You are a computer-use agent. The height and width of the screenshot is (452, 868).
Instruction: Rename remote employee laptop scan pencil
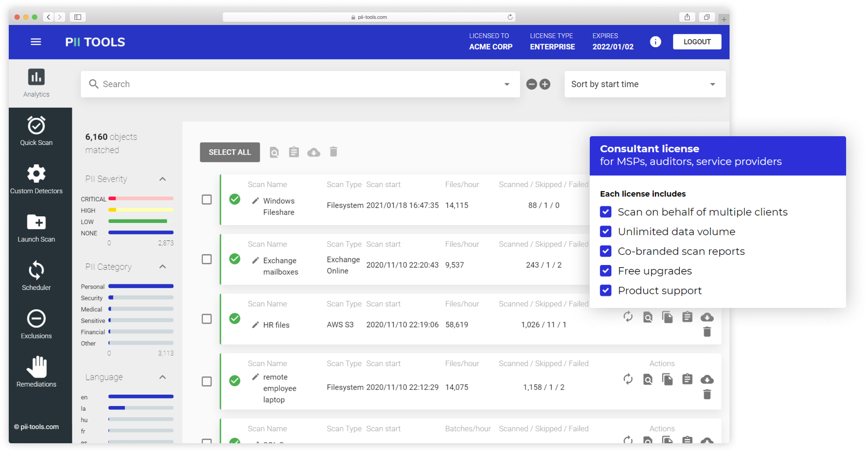255,377
